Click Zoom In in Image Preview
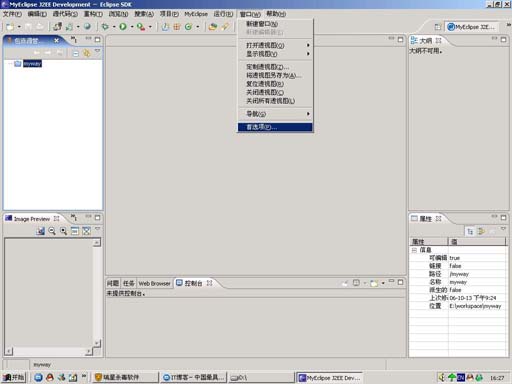The image size is (512, 384). pyautogui.click(x=63, y=231)
